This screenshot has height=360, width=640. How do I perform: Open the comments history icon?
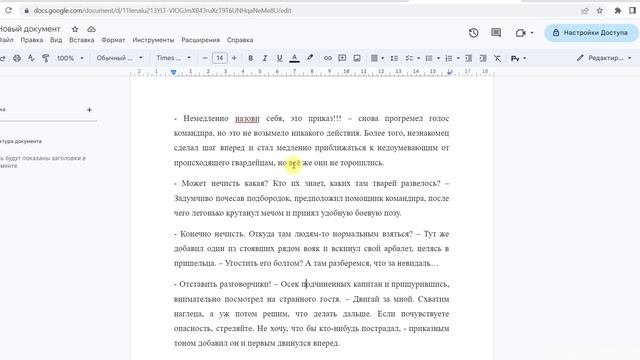tap(496, 33)
